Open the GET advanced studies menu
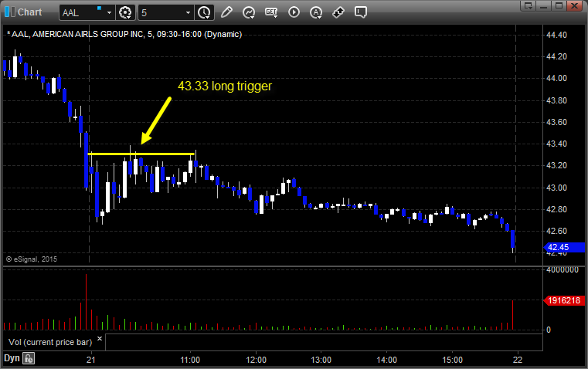The width and height of the screenshot is (588, 369). [x=271, y=12]
